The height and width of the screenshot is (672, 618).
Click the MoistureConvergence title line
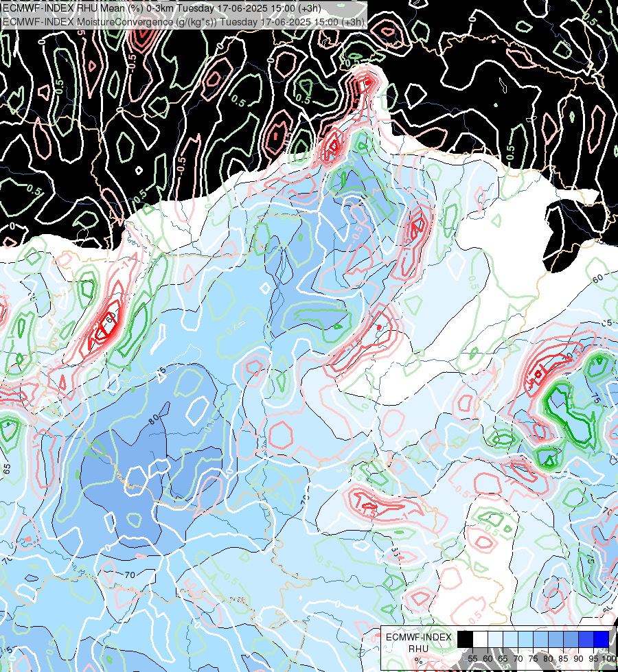183,22
